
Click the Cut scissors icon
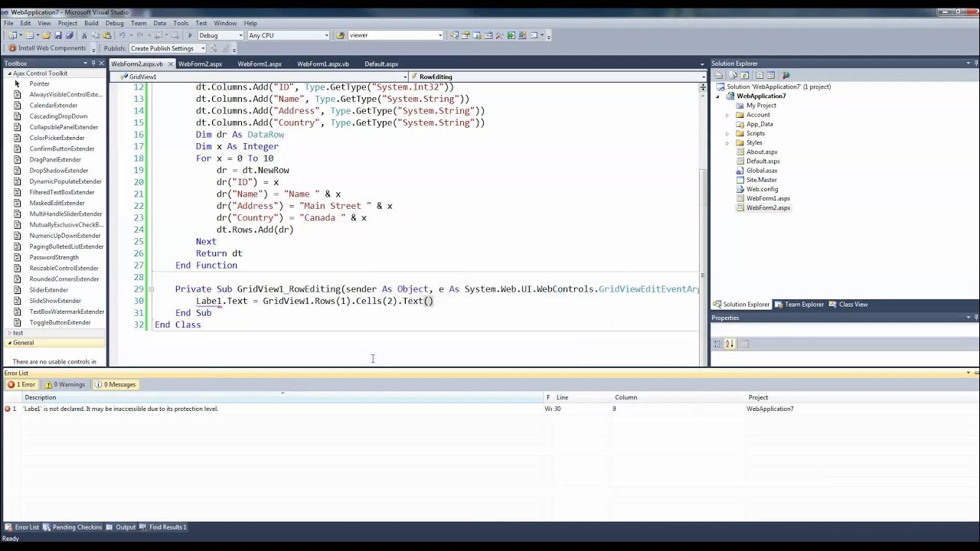coord(84,35)
